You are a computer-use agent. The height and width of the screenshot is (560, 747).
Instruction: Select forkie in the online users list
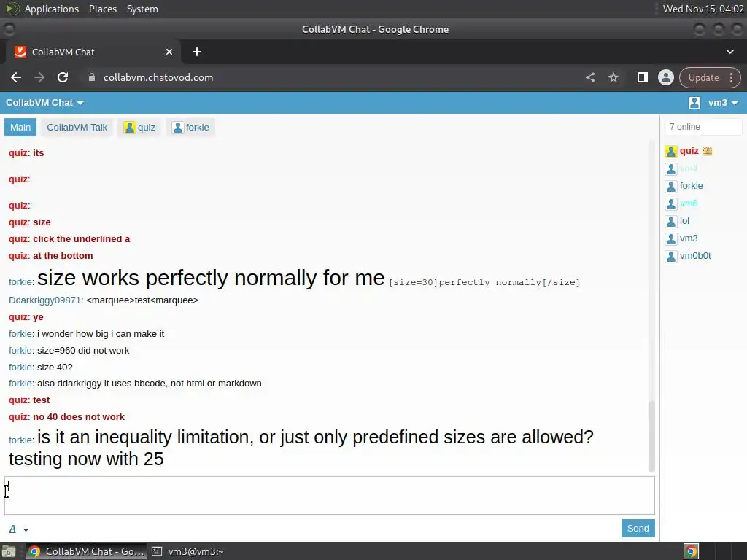point(691,186)
